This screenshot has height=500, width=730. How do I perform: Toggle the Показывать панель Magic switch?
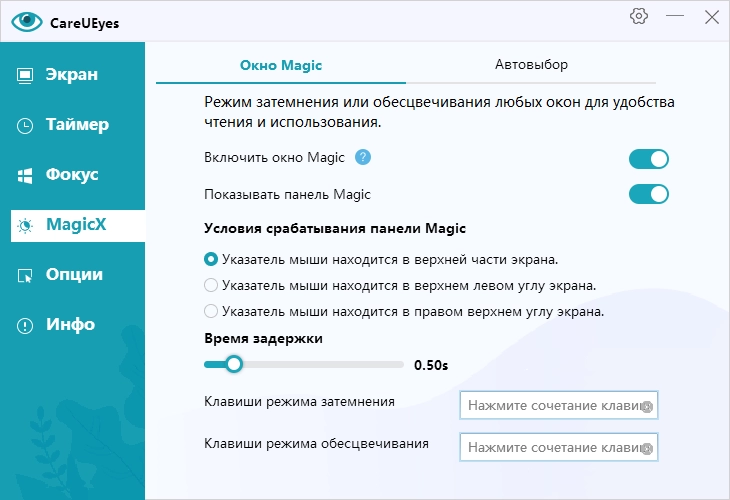(x=648, y=194)
